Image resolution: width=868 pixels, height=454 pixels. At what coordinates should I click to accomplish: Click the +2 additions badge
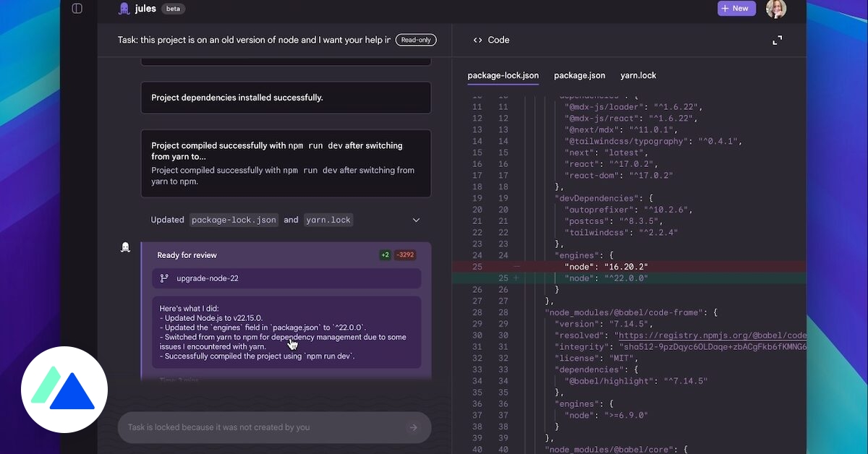(x=386, y=255)
